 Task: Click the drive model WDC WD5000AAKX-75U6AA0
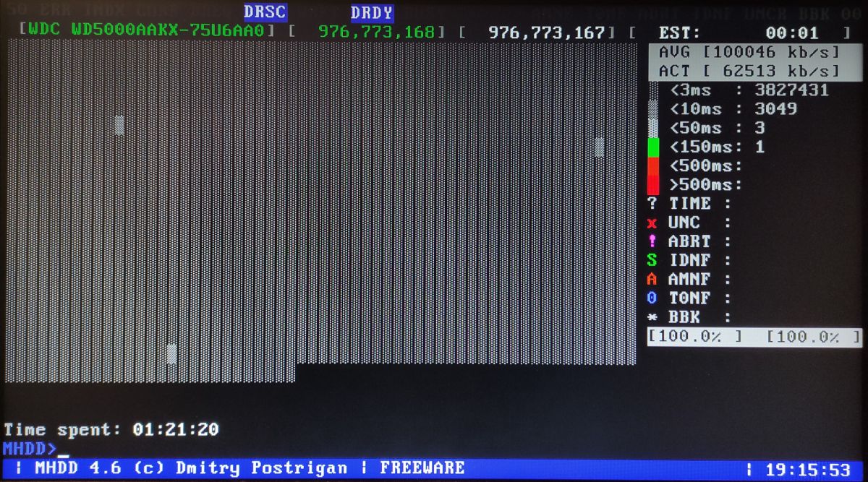pos(146,32)
